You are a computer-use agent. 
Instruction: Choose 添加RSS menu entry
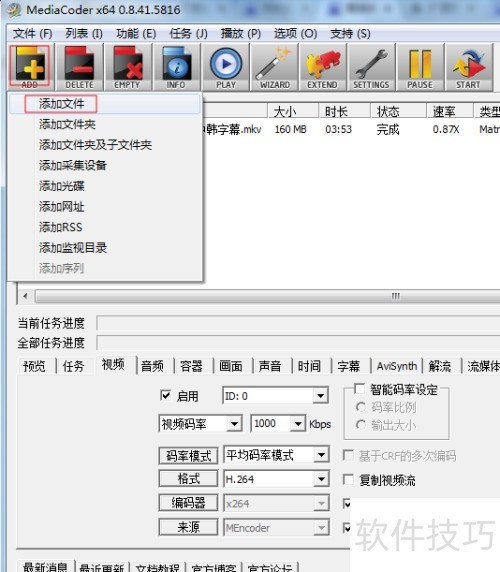(105, 227)
